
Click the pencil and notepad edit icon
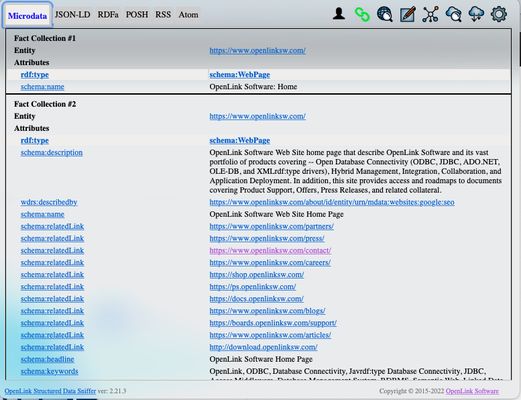pyautogui.click(x=408, y=15)
